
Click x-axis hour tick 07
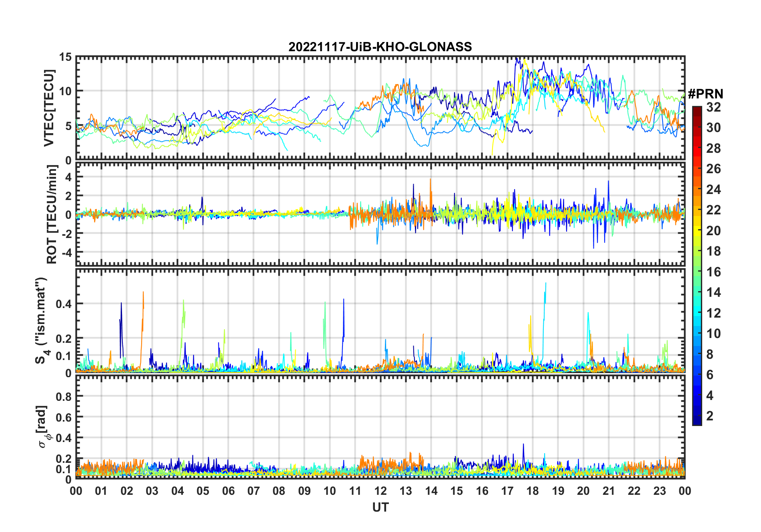tap(254, 491)
